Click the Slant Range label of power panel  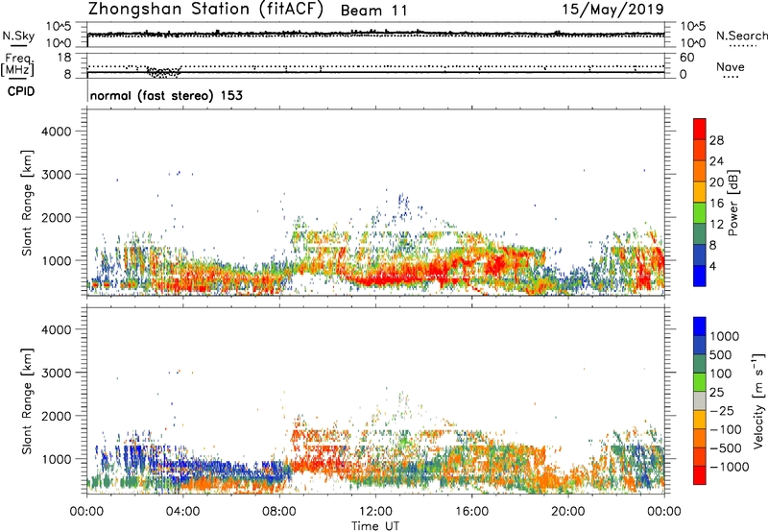click(27, 203)
